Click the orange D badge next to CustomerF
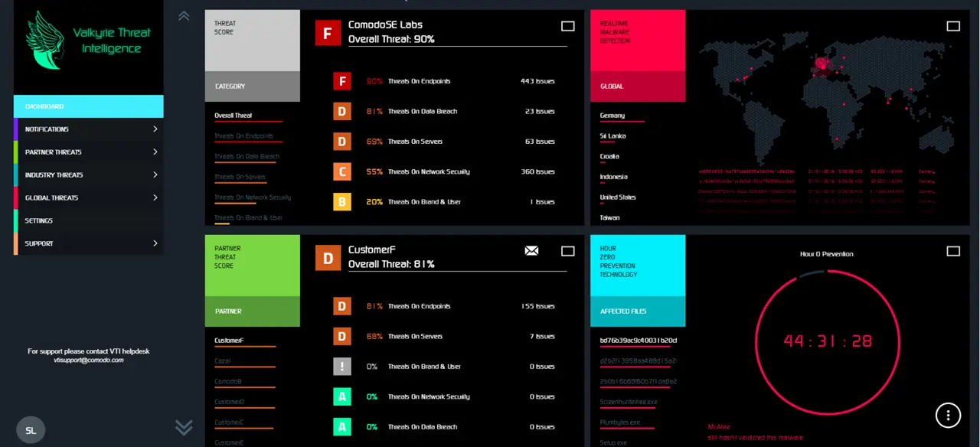Image resolution: width=980 pixels, height=447 pixels. click(327, 258)
